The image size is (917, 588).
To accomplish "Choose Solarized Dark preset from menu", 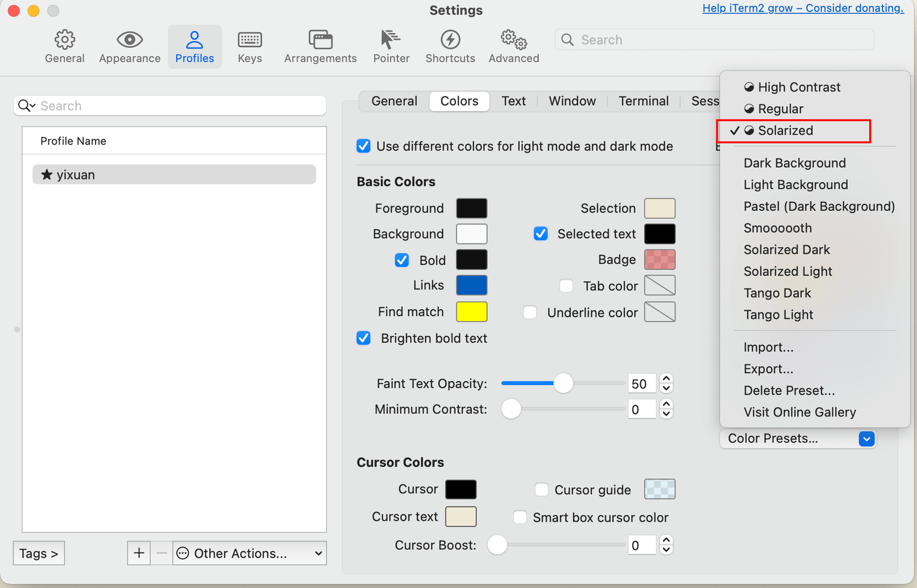I will (x=786, y=250).
